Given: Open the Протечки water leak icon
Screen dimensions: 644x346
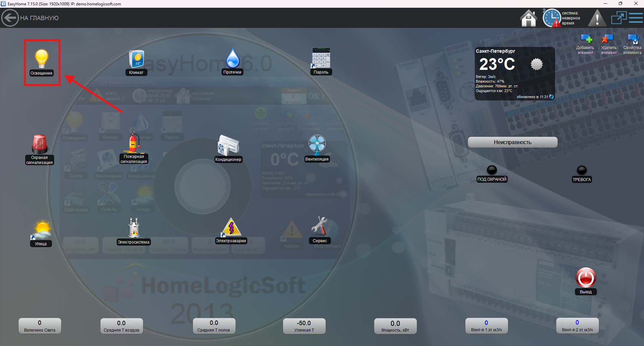Looking at the screenshot, I should click(233, 58).
